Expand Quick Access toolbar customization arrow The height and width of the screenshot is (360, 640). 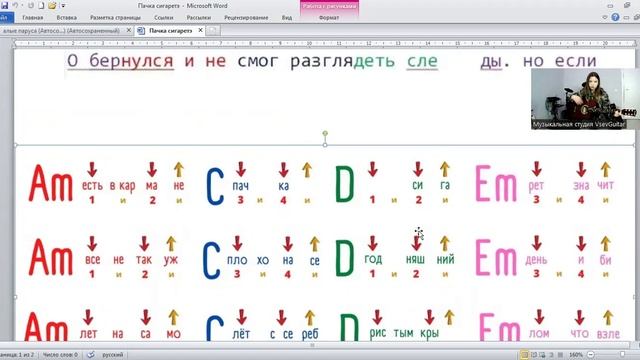click(x=63, y=6)
